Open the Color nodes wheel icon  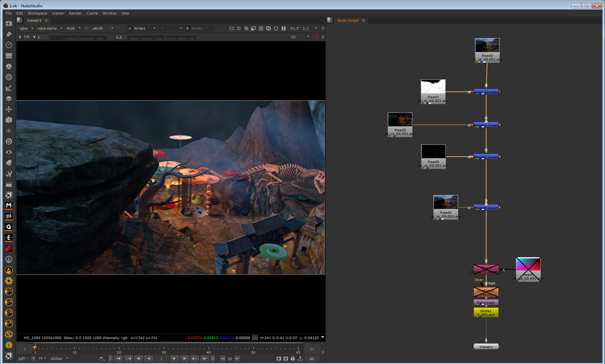coord(8,66)
